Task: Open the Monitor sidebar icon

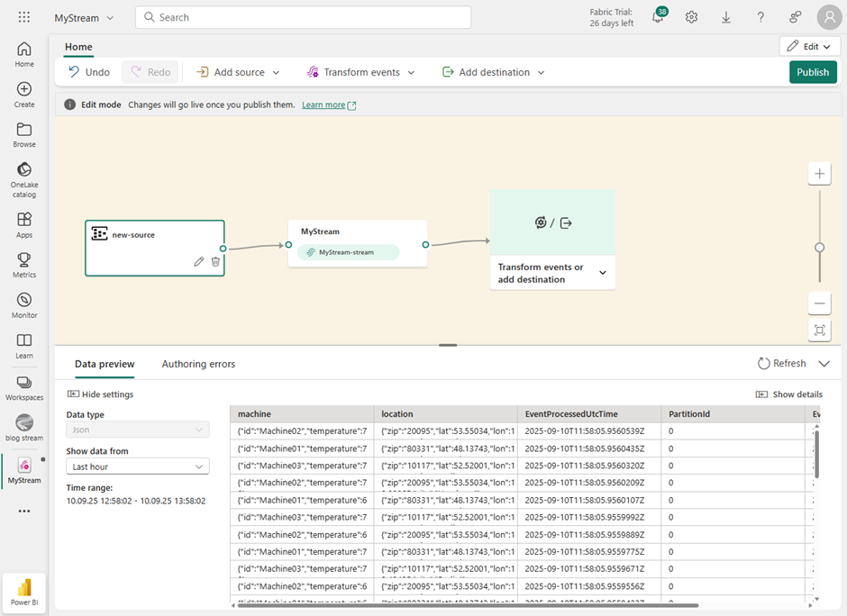Action: (x=24, y=305)
